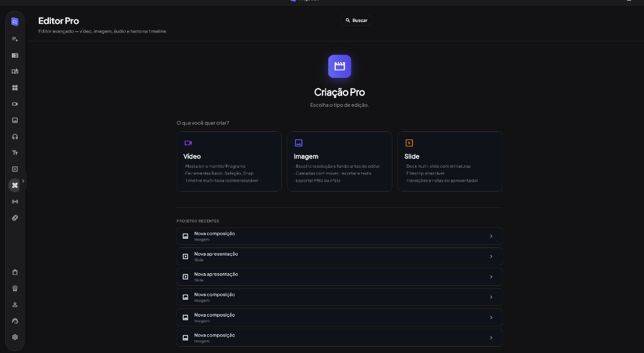
Task: Click 'Escolha resolução e fundo antes de editar'
Action: 337,166
